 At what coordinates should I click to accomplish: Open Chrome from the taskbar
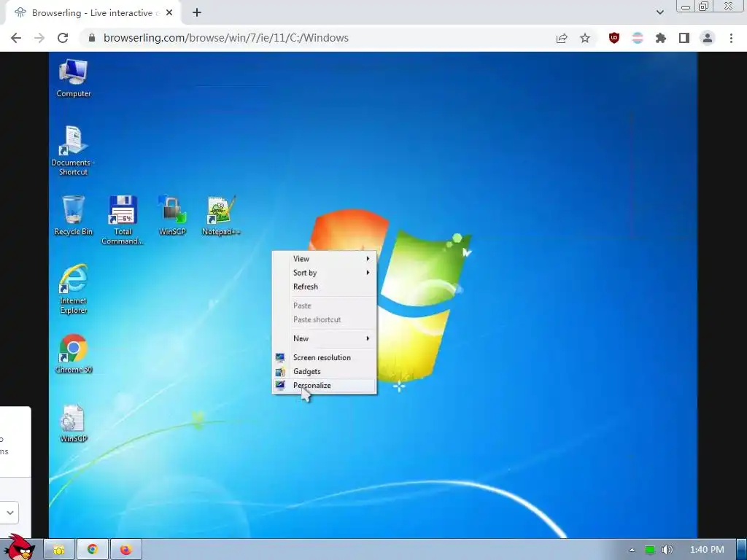pyautogui.click(x=93, y=550)
